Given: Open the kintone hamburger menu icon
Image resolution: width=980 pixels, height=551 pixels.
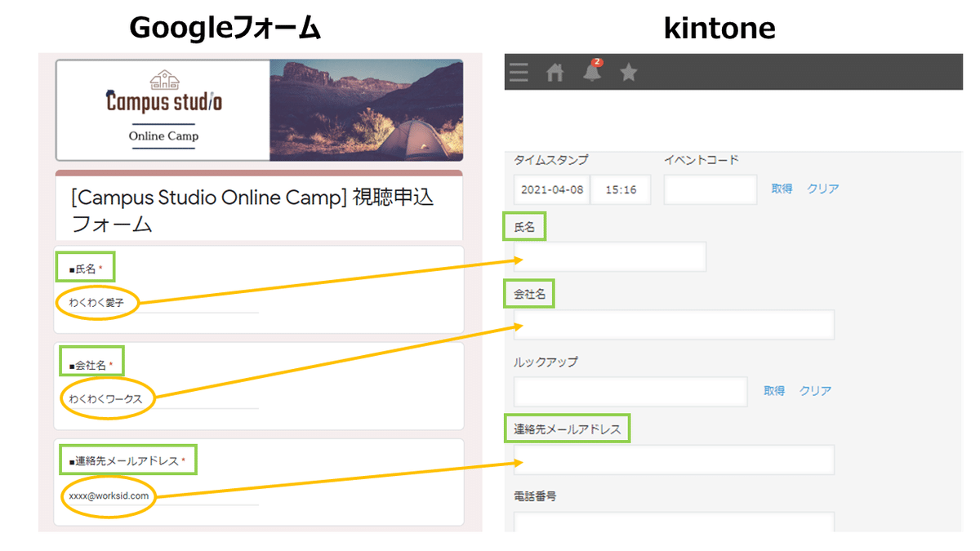Looking at the screenshot, I should pyautogui.click(x=519, y=73).
